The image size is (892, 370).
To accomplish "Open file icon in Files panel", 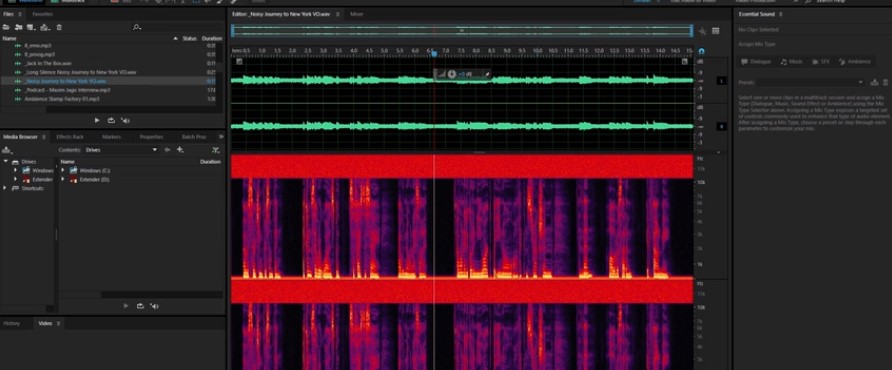I will tap(6, 27).
